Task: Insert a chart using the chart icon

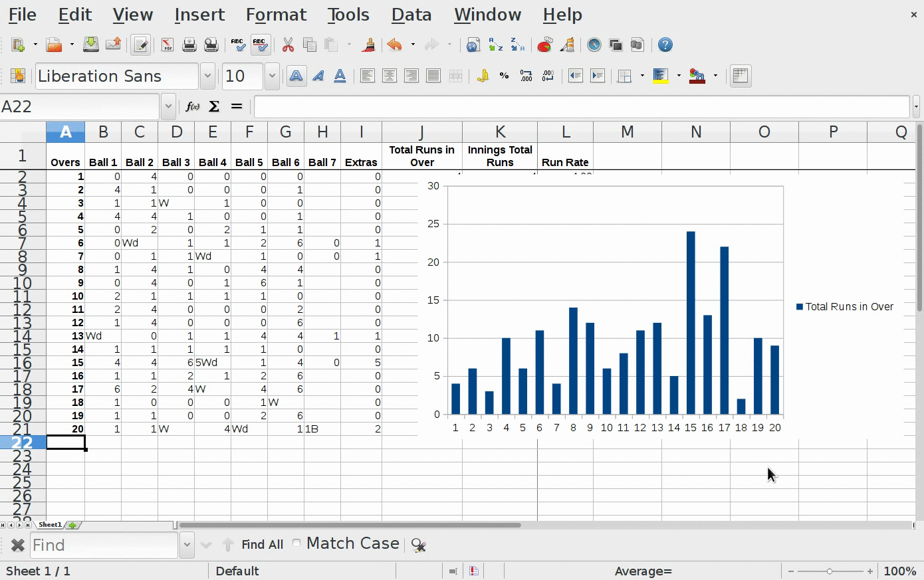Action: pos(544,45)
